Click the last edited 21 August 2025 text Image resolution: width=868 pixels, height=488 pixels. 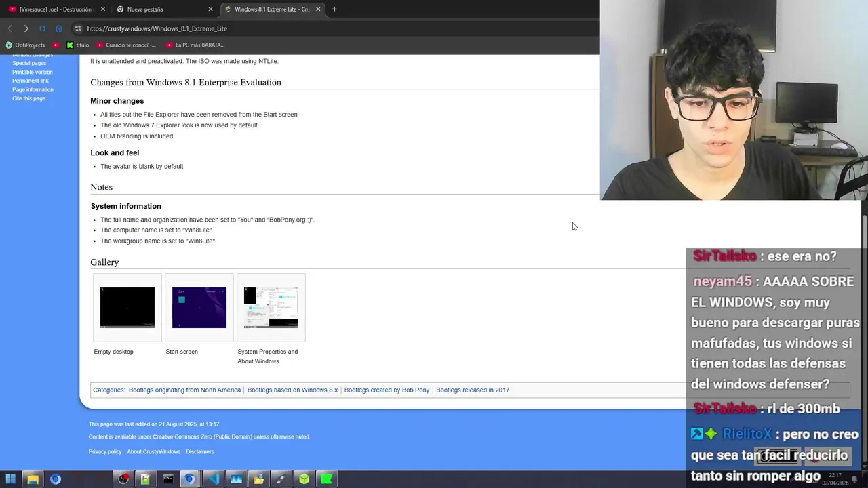coord(155,424)
